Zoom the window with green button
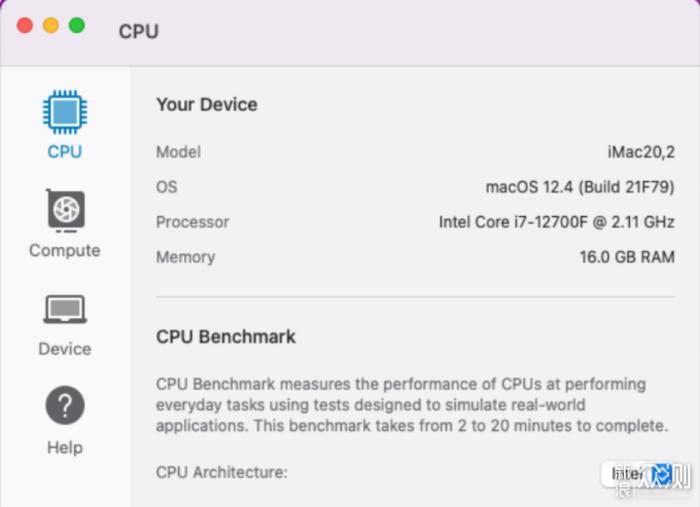Screen dimensions: 700x507 77,25
